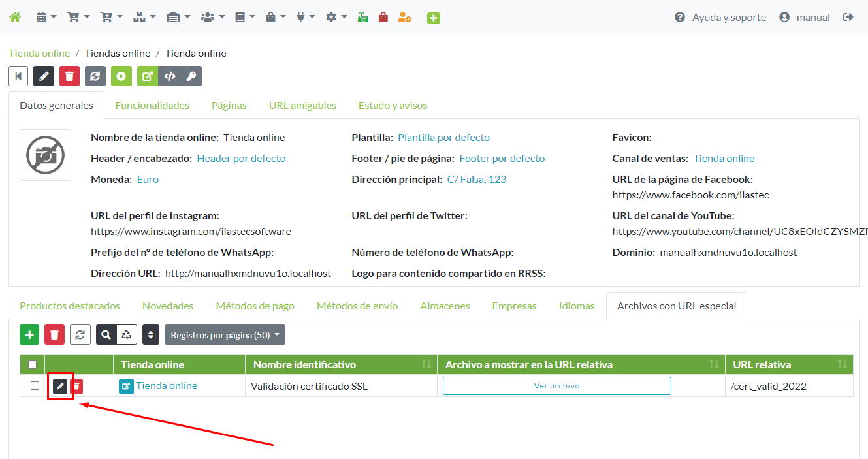Switch to the Funcionalidades tab
868x459 pixels.
[152, 104]
